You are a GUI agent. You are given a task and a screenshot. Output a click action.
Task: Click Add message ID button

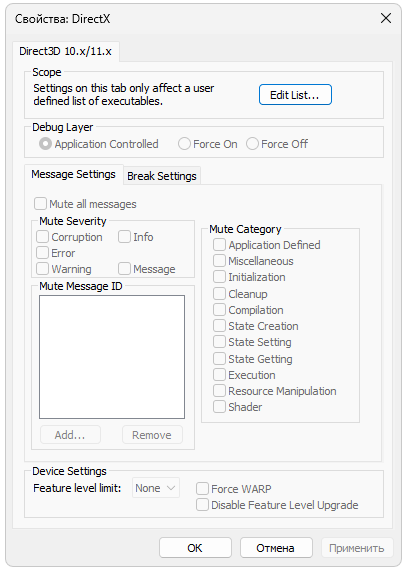click(70, 435)
